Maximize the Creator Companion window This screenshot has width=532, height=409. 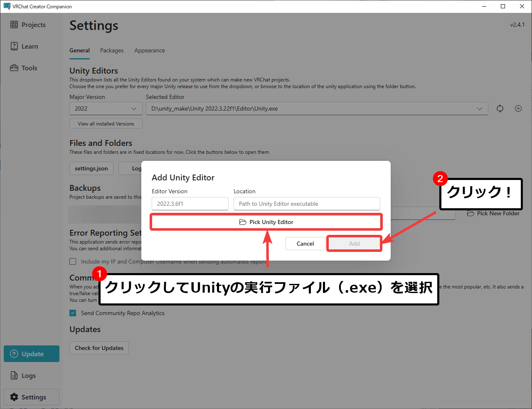(x=503, y=6)
